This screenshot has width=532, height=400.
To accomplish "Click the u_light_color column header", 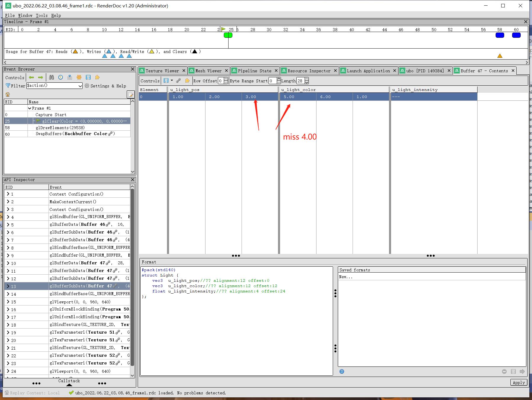I will (334, 89).
